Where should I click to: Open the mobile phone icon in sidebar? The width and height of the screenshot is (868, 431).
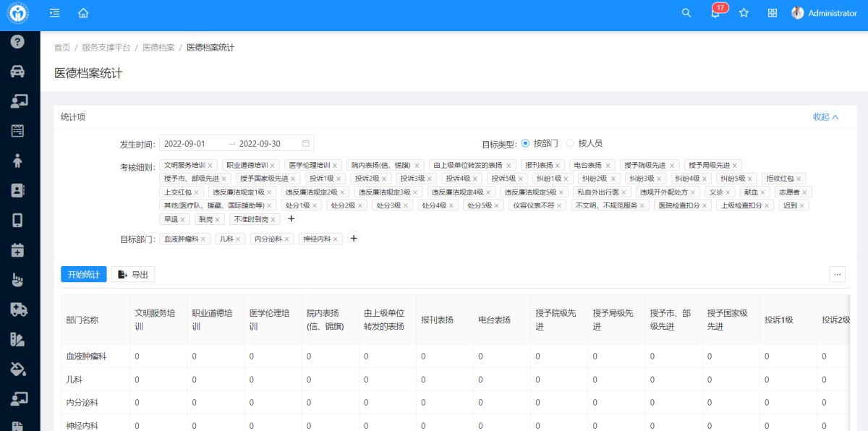[x=18, y=221]
